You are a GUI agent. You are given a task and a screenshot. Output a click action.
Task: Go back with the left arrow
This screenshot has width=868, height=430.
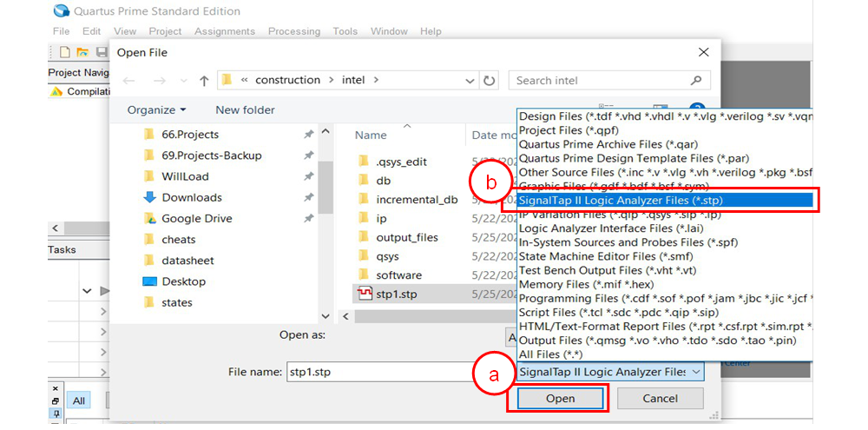[x=129, y=81]
